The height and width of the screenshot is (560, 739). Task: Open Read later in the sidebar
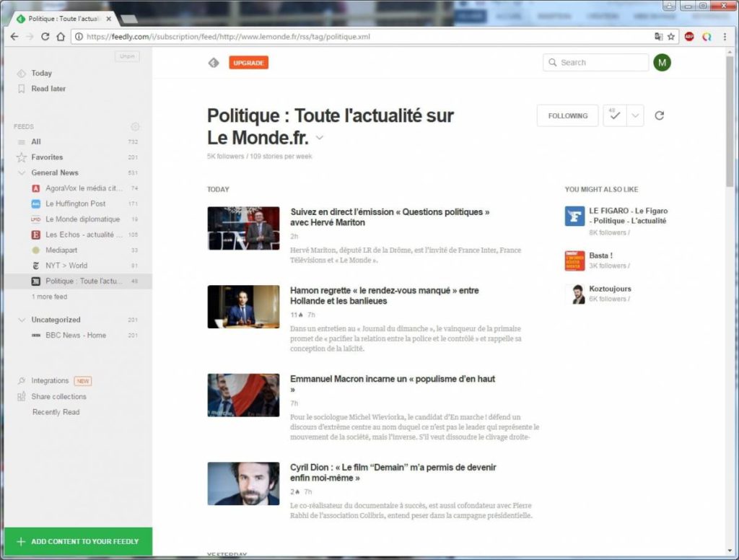tap(48, 89)
